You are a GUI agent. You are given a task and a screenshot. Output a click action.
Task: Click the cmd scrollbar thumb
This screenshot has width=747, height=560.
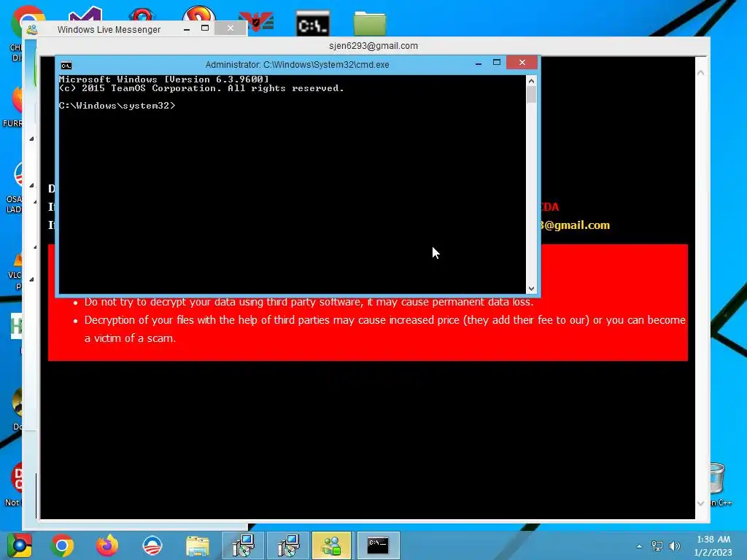click(x=531, y=94)
